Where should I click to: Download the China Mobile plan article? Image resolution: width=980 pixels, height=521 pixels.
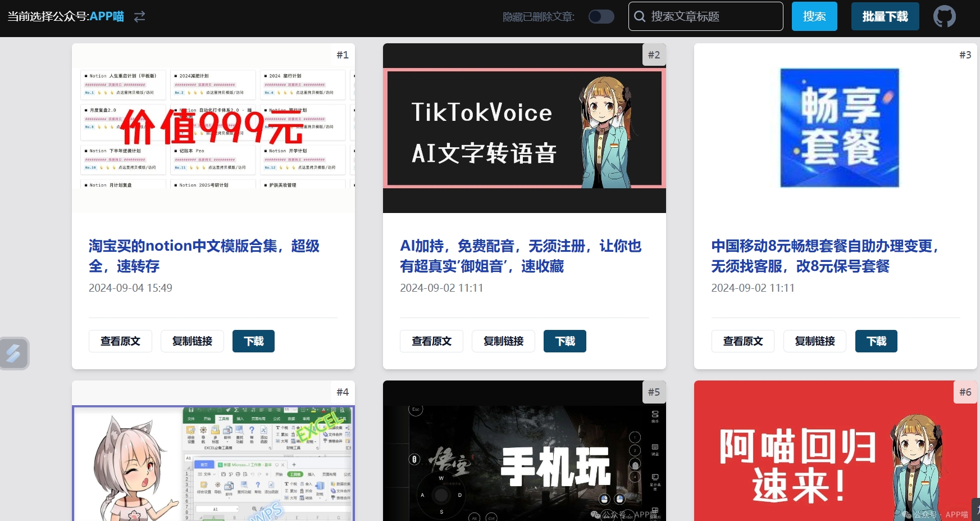(876, 341)
